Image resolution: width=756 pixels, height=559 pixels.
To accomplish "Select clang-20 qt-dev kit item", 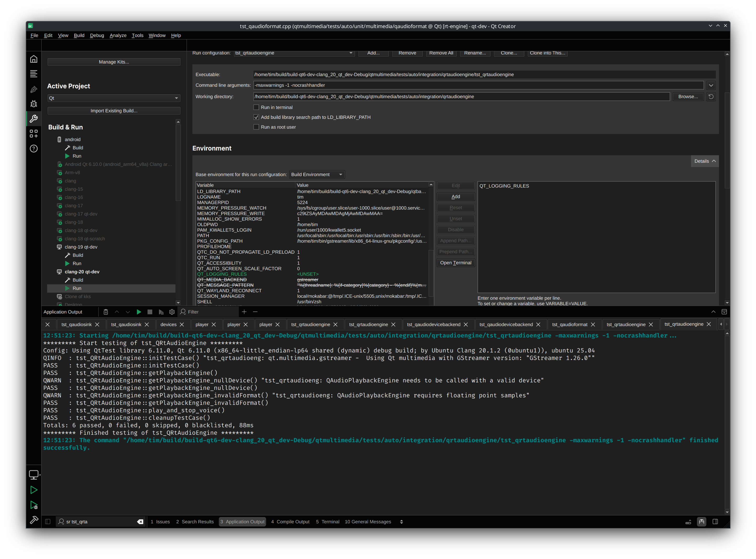I will click(82, 272).
